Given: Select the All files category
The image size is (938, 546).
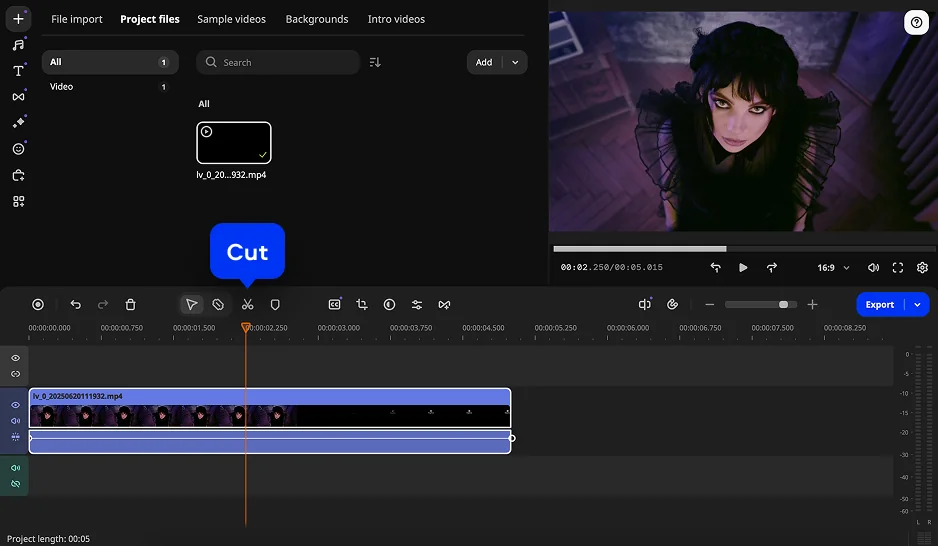Looking at the screenshot, I should click(110, 62).
